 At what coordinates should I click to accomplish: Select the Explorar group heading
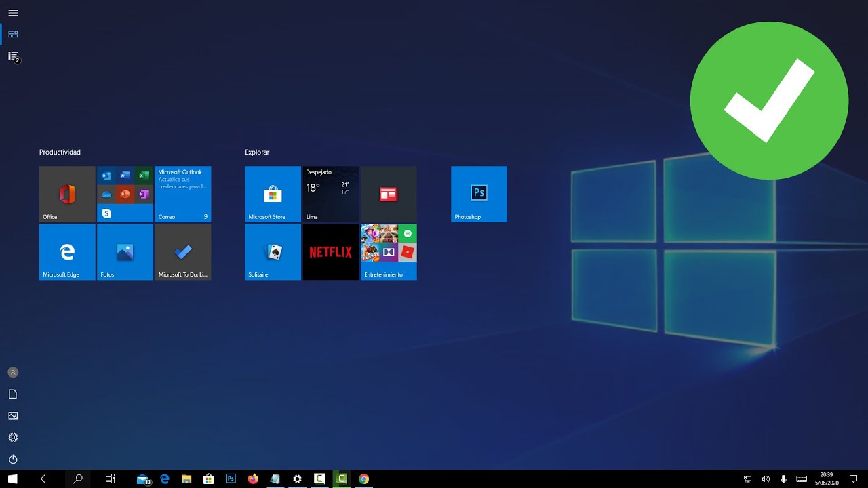coord(257,152)
